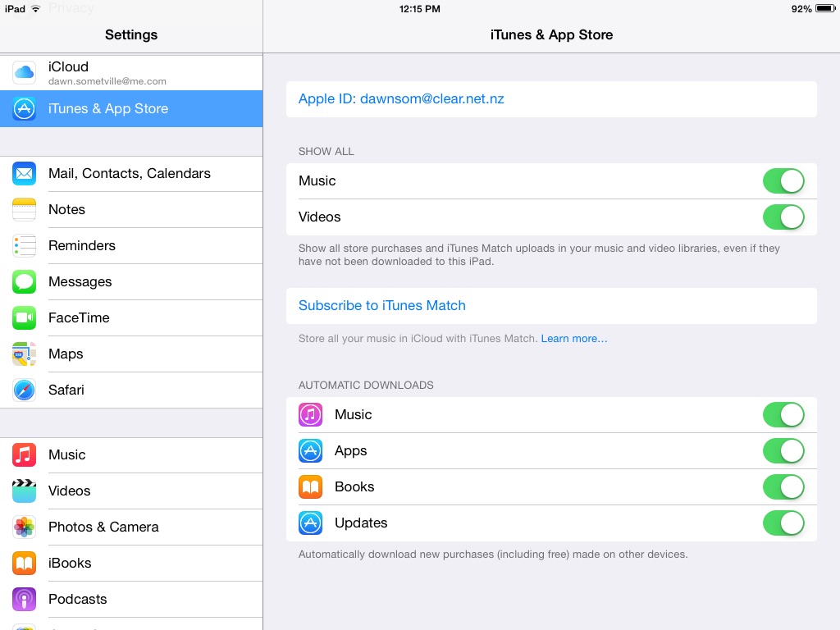Open Music settings in sidebar
The image size is (840, 630).
click(131, 454)
